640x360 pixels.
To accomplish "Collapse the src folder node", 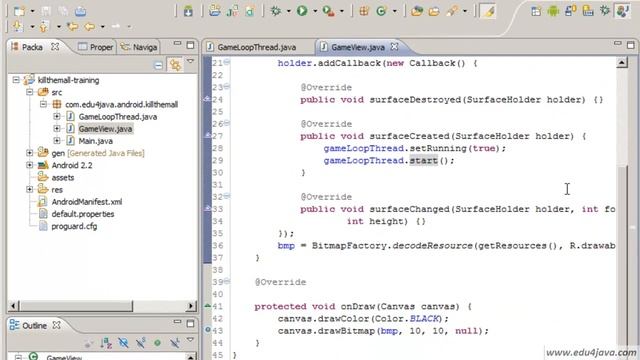I will tap(30, 92).
